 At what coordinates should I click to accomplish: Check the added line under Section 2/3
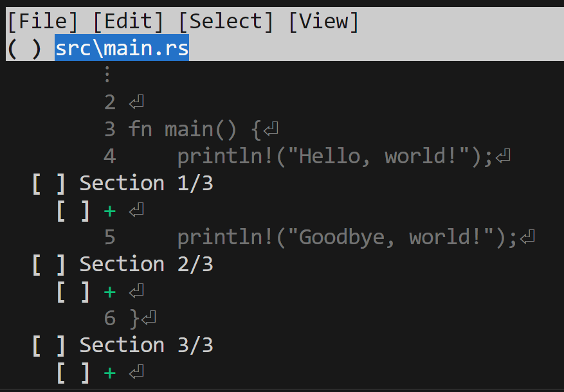73,292
